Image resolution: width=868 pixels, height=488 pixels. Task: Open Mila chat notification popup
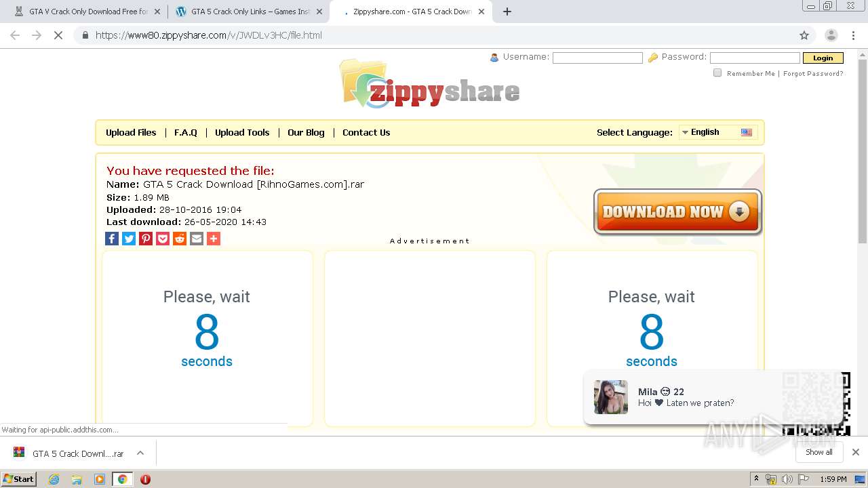click(x=712, y=397)
